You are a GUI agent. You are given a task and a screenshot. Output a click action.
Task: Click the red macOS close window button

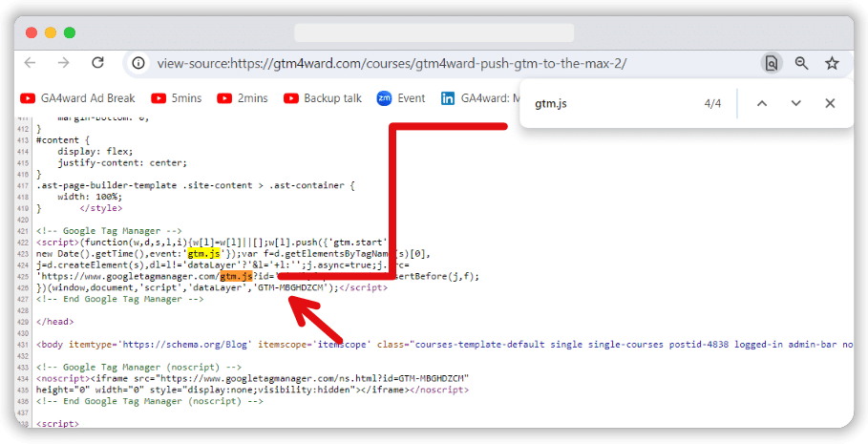[32, 32]
